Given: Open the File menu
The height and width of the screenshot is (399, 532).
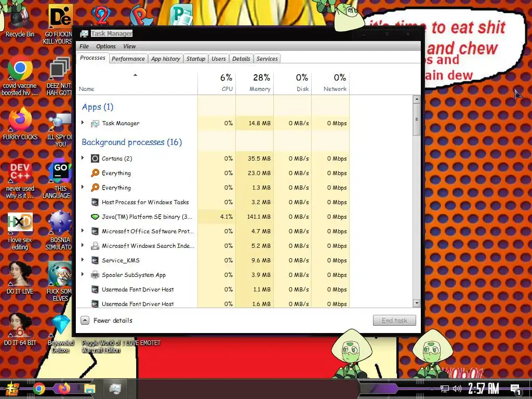Looking at the screenshot, I should click(84, 46).
